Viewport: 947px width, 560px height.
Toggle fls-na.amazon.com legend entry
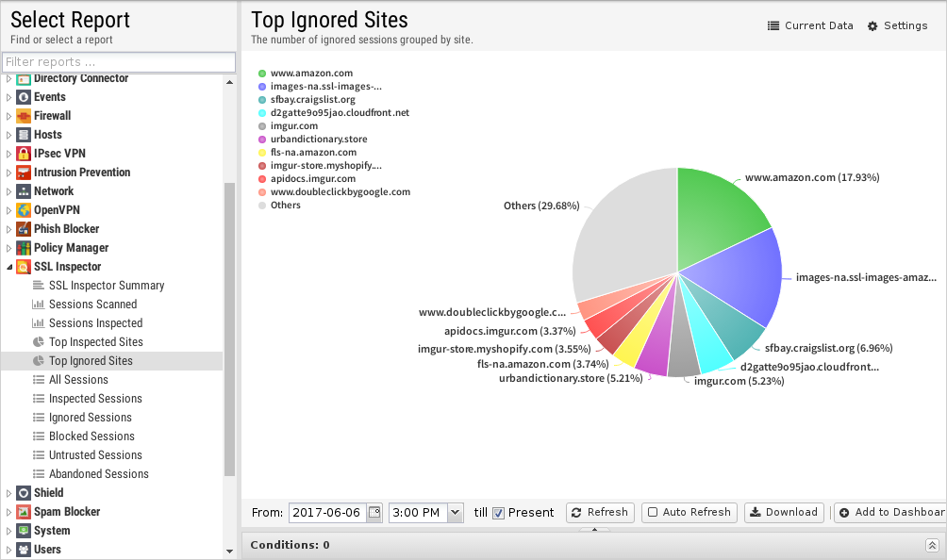click(x=307, y=153)
